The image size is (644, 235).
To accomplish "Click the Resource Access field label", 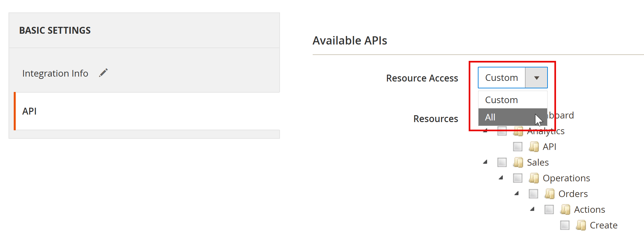I will (422, 78).
